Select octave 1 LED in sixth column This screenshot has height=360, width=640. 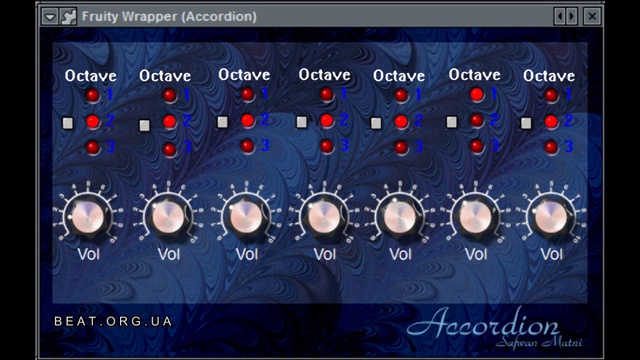click(477, 94)
